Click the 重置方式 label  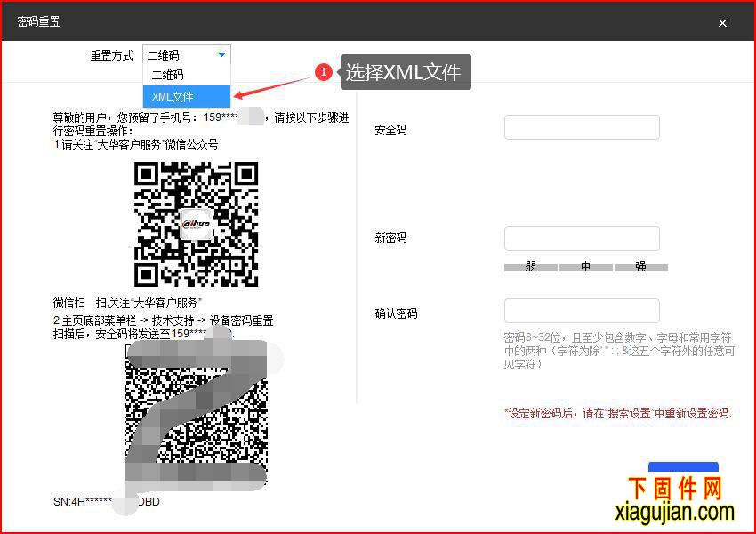(x=111, y=55)
